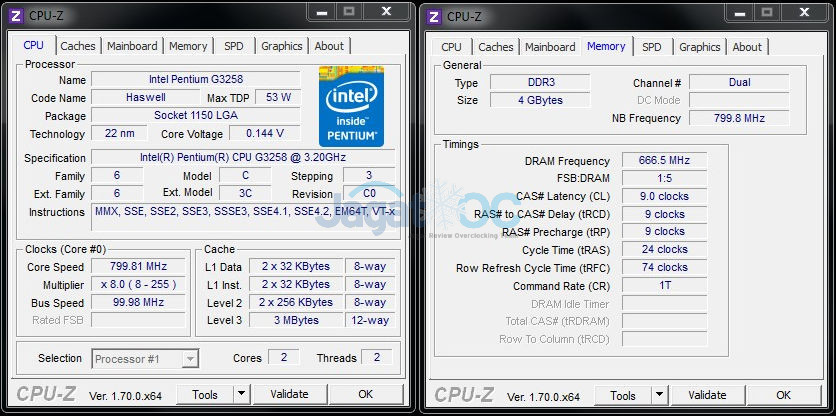Image resolution: width=836 pixels, height=416 pixels.
Task: Click Level 3 cache value 3 MBytes
Action: point(296,320)
